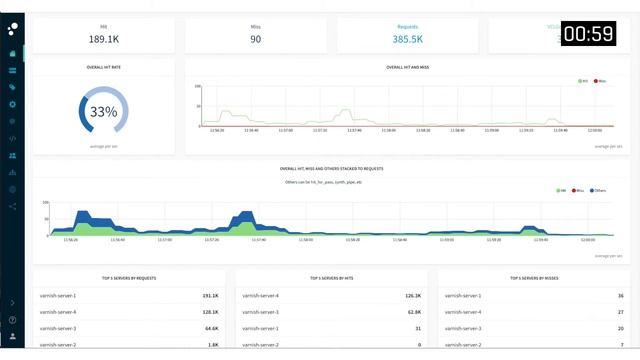Click the Varnish Controller logo in sidebar
The height and width of the screenshot is (360, 640).
[x=13, y=29]
